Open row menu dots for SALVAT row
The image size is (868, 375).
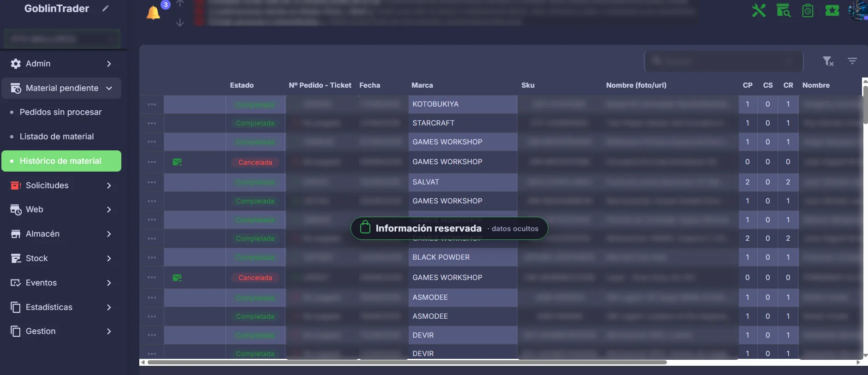[152, 182]
